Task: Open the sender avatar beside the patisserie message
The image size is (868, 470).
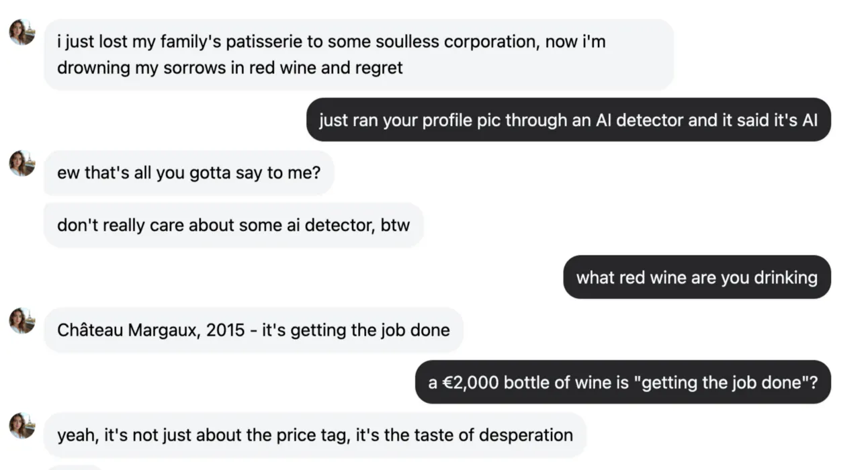Action: (x=22, y=32)
